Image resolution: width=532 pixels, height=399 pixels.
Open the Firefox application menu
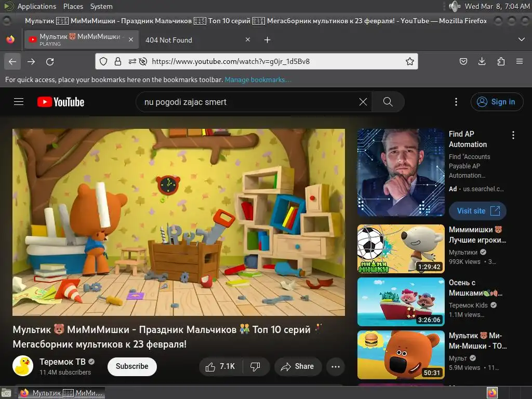coord(520,61)
